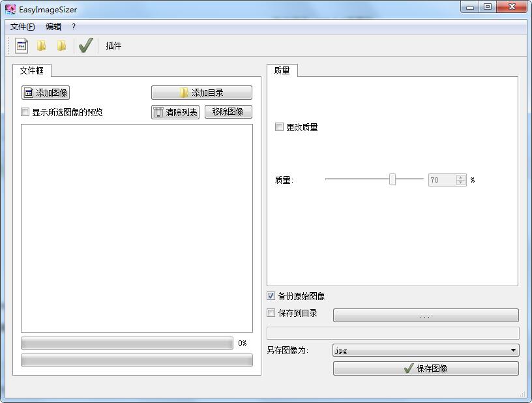
Task: Click the 保存图像 button
Action: coord(426,368)
